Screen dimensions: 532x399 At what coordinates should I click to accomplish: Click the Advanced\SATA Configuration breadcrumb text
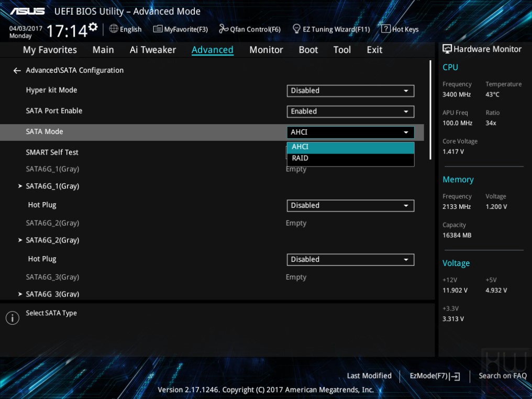coord(75,71)
